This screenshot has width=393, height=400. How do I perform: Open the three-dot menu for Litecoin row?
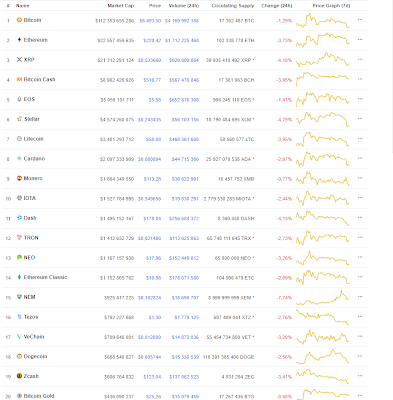pos(360,138)
